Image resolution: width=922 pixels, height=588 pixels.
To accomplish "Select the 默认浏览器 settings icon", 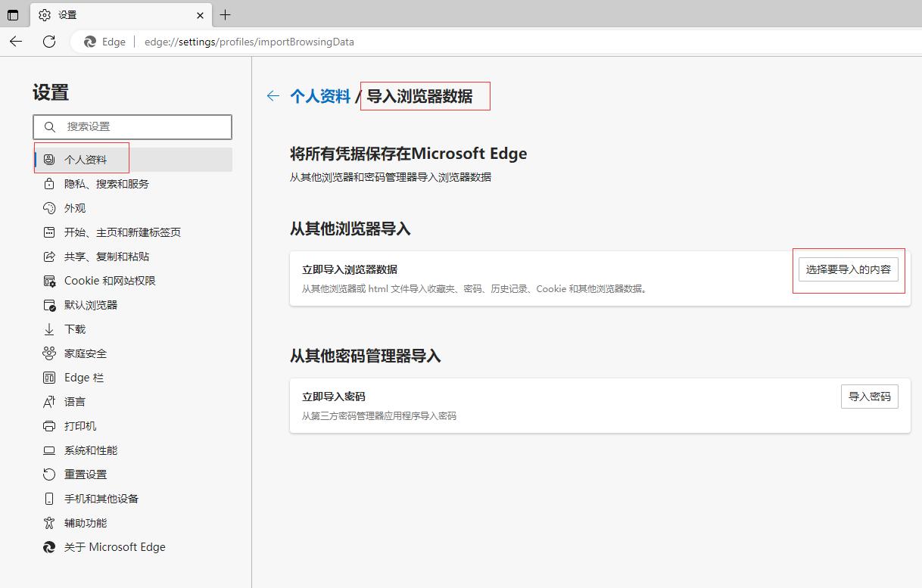I will point(48,304).
